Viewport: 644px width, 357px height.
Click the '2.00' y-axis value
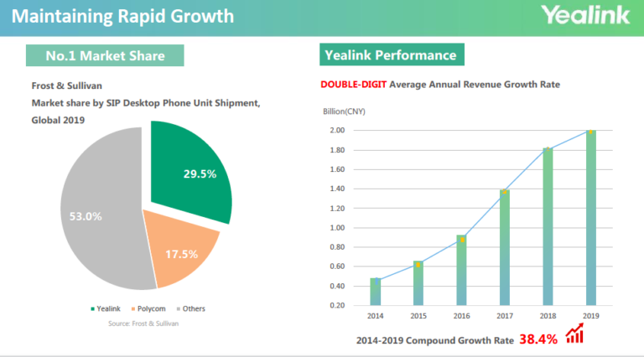[337, 131]
